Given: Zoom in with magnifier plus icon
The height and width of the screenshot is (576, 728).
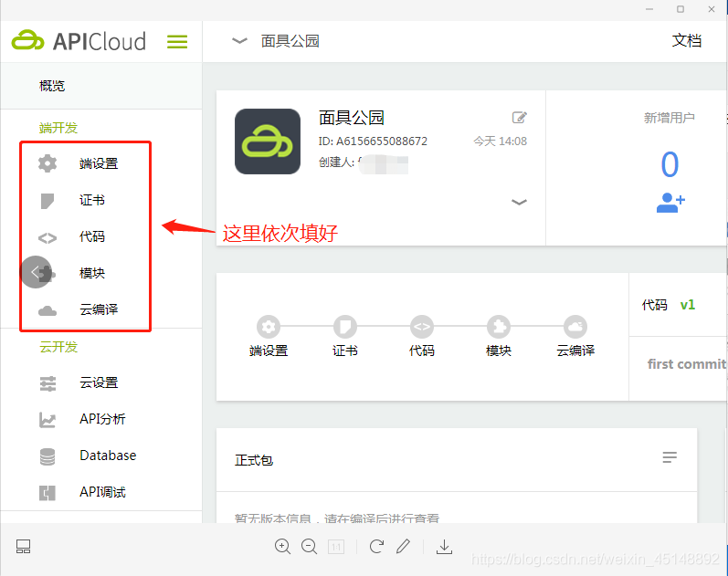Looking at the screenshot, I should coord(282,546).
